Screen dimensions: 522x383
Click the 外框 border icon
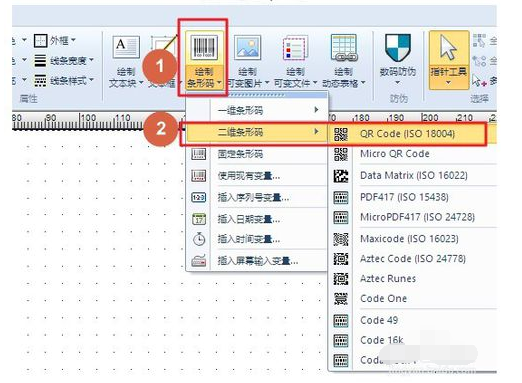click(x=41, y=41)
